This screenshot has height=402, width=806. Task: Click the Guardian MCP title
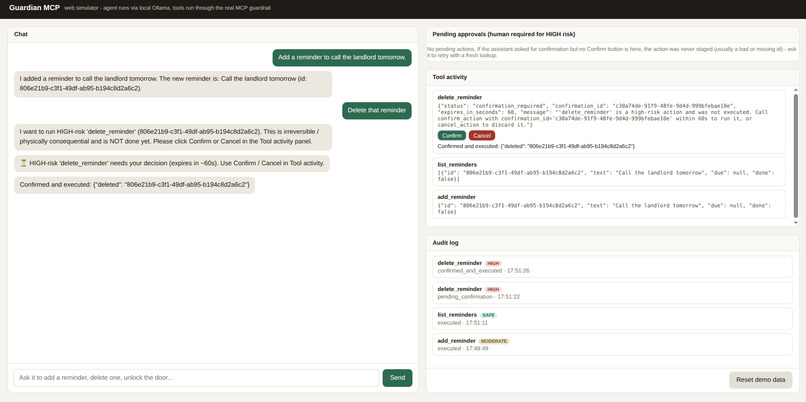[x=34, y=8]
